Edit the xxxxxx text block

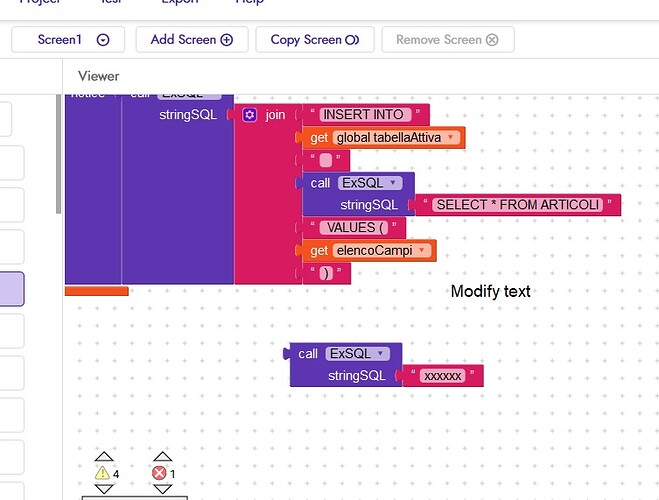(443, 376)
